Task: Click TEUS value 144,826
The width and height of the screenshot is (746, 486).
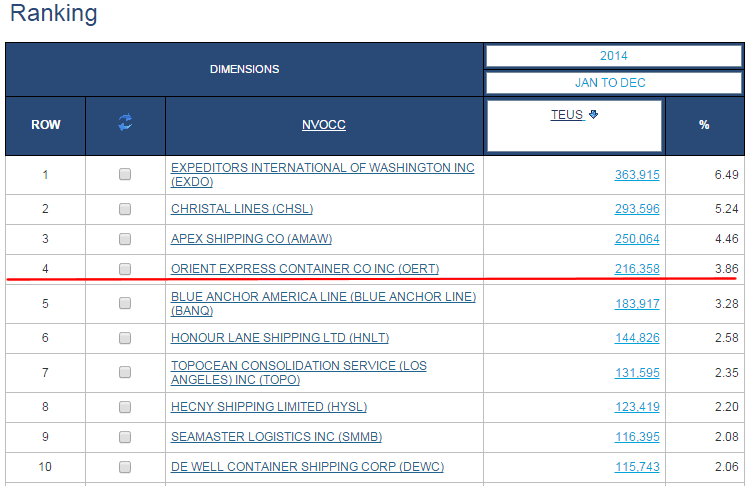Action: click(x=637, y=338)
